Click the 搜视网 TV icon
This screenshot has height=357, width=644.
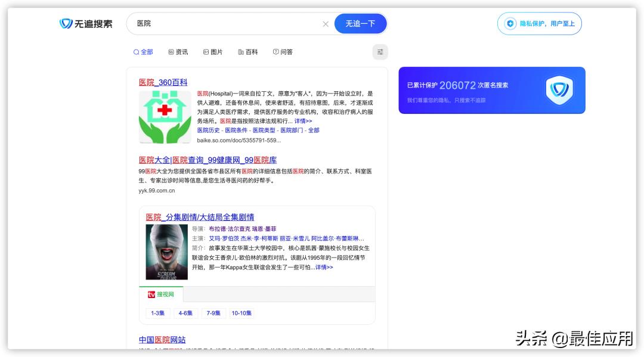(151, 294)
